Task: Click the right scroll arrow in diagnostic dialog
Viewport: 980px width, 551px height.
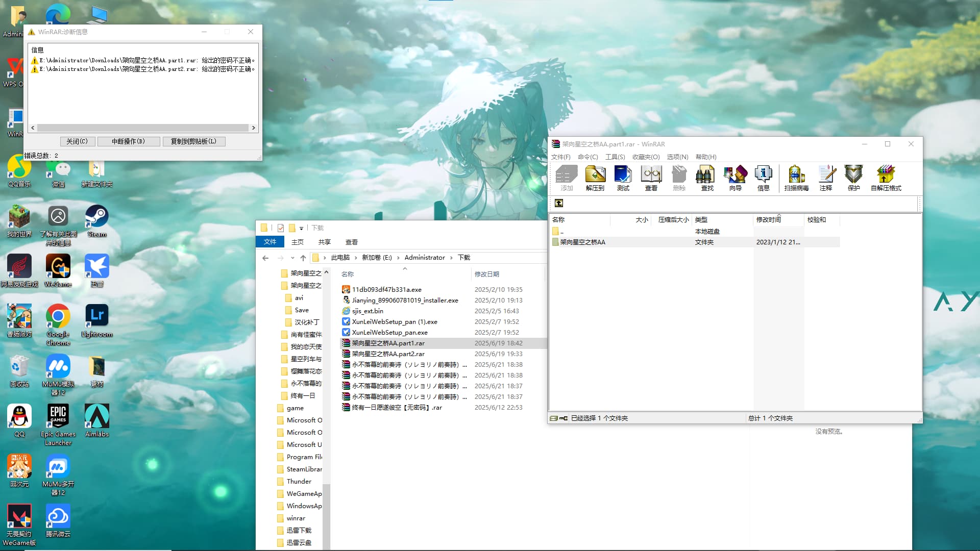Action: pos(254,128)
